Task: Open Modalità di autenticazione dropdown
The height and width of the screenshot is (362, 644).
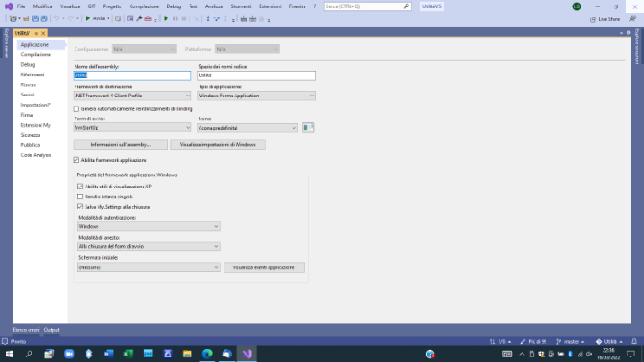Action: (x=149, y=226)
